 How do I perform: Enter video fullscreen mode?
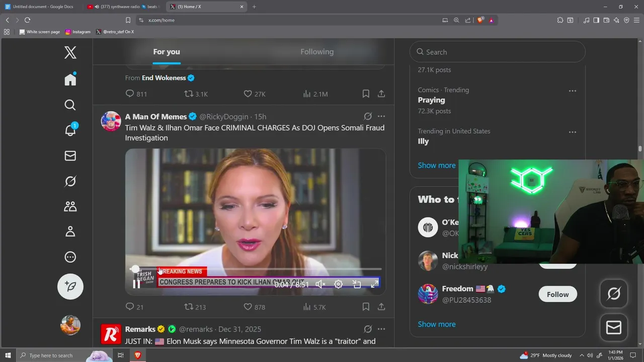pos(375,284)
